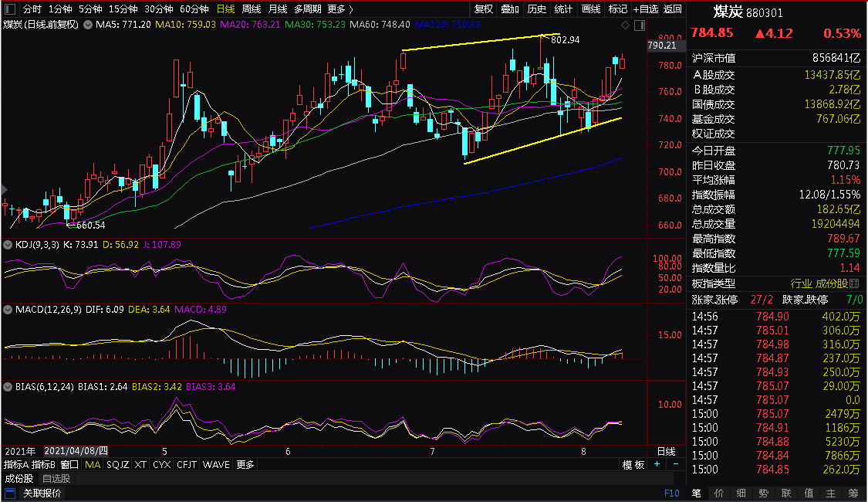Image resolution: width=868 pixels, height=502 pixels.
Task: Select the WAVE indicator tab
Action: [216, 464]
